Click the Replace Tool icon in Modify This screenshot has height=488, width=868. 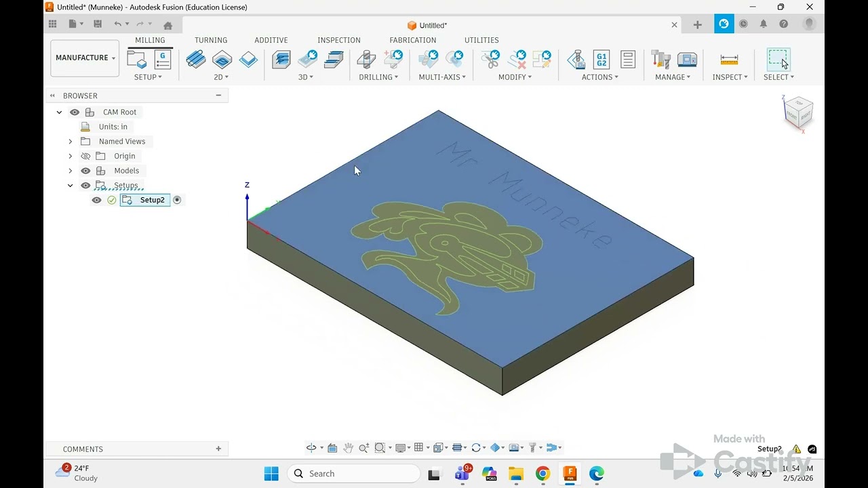[542, 60]
